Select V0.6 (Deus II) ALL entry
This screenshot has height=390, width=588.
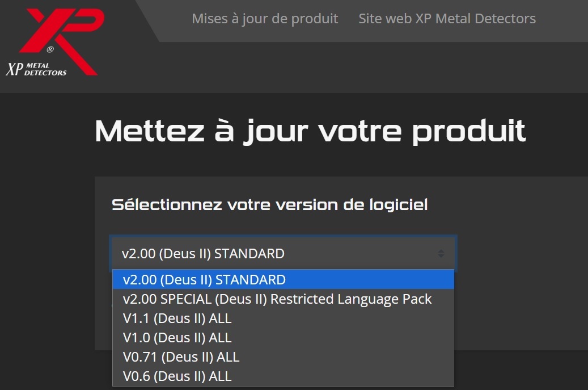(x=177, y=376)
